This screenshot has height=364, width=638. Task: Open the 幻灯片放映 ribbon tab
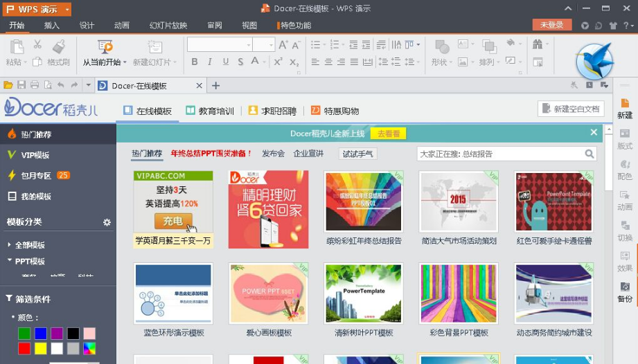click(168, 25)
